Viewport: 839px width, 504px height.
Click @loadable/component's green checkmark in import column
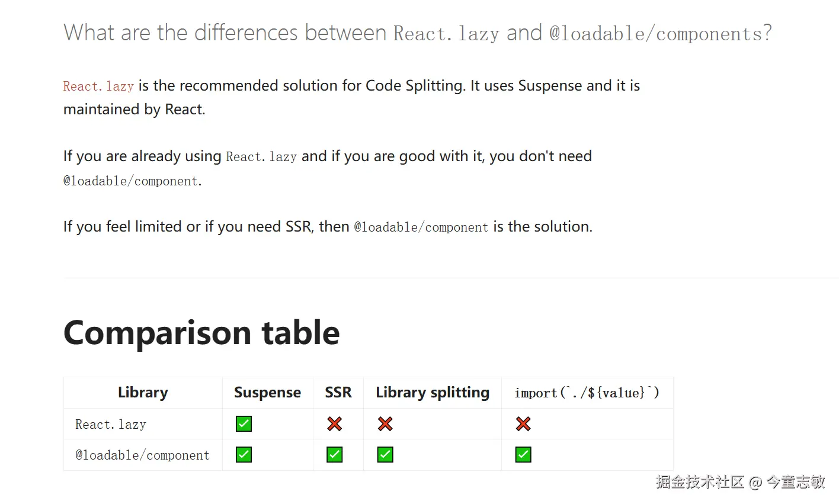coord(523,455)
